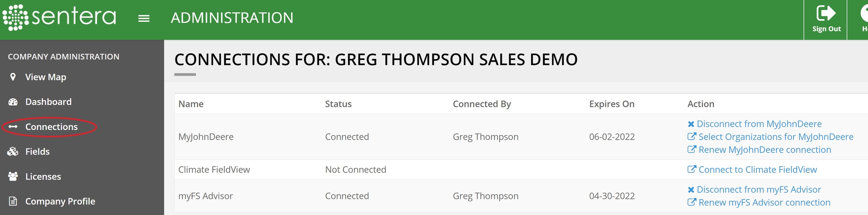This screenshot has height=215, width=868.
Task: Open the Licenses sidebar item
Action: (43, 177)
